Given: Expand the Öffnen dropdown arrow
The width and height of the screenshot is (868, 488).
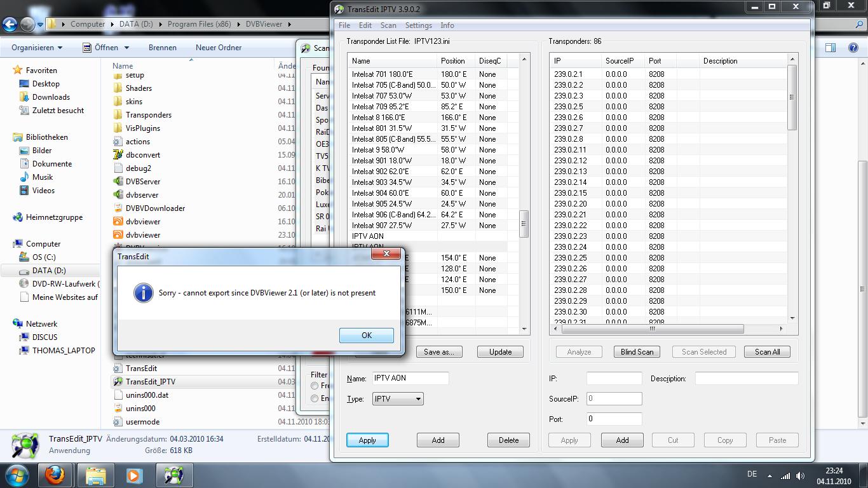Looking at the screenshot, I should (x=126, y=48).
